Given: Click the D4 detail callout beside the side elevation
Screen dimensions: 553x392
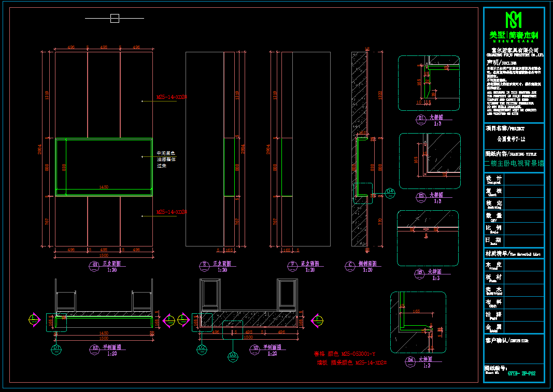Looking at the screenshot, I should point(390,193).
